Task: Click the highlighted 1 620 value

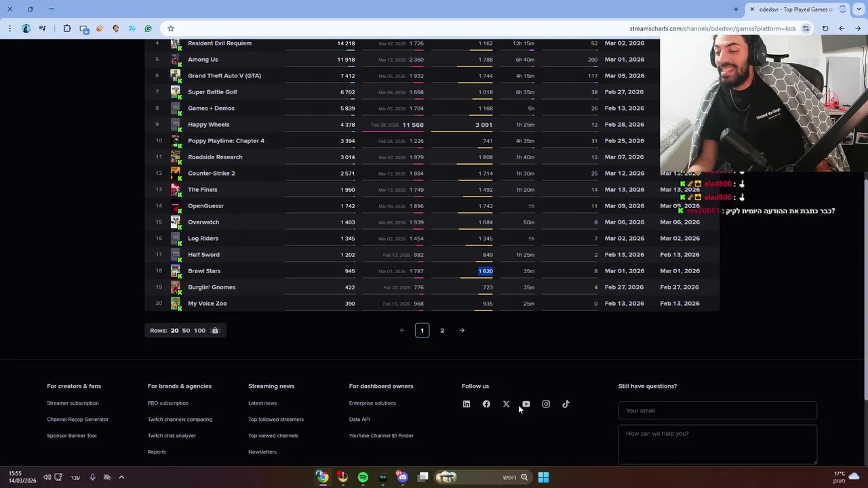Action: coord(486,271)
